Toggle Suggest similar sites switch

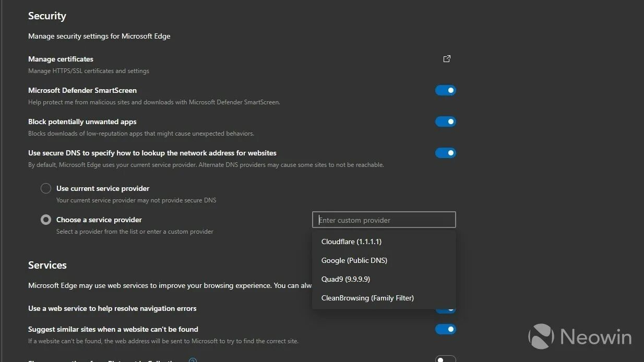pyautogui.click(x=446, y=329)
